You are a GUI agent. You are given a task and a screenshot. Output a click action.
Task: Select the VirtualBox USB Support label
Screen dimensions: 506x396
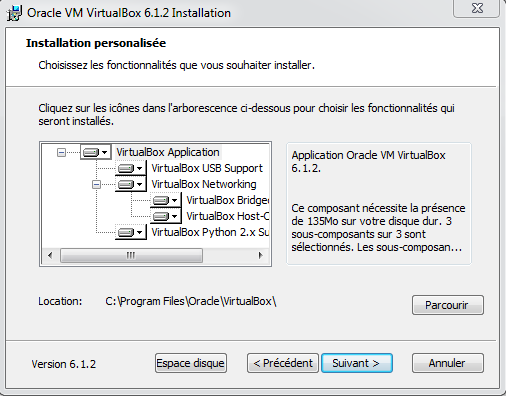coord(207,168)
